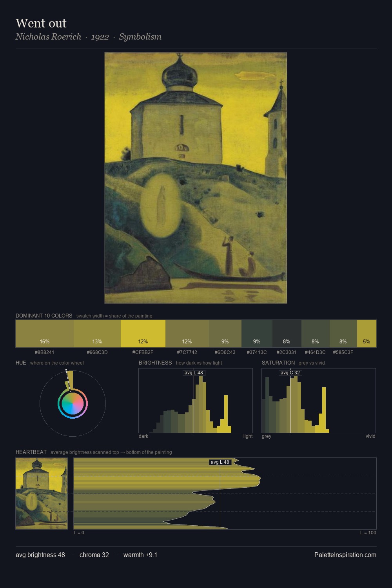Click the 'vivid' axis label
This screenshot has width=392, height=588.
370,436
